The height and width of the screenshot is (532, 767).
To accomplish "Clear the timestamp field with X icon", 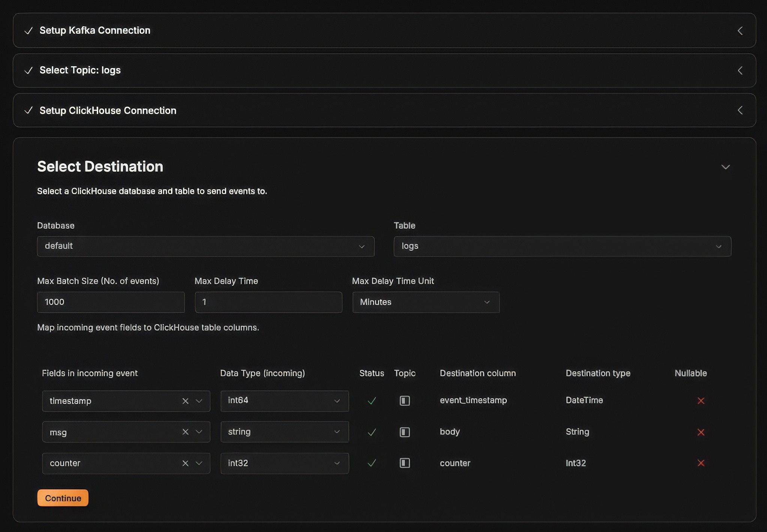I will tap(185, 401).
